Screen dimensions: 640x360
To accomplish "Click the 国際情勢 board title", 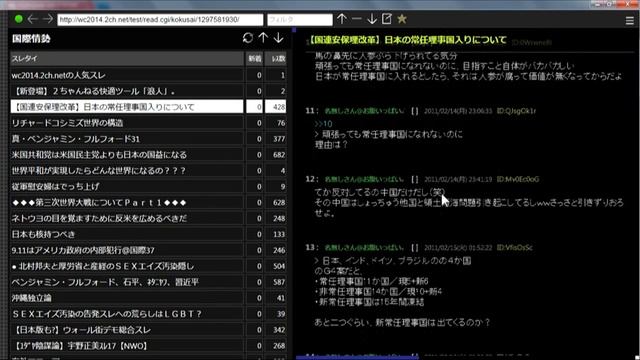I will 31,39.
